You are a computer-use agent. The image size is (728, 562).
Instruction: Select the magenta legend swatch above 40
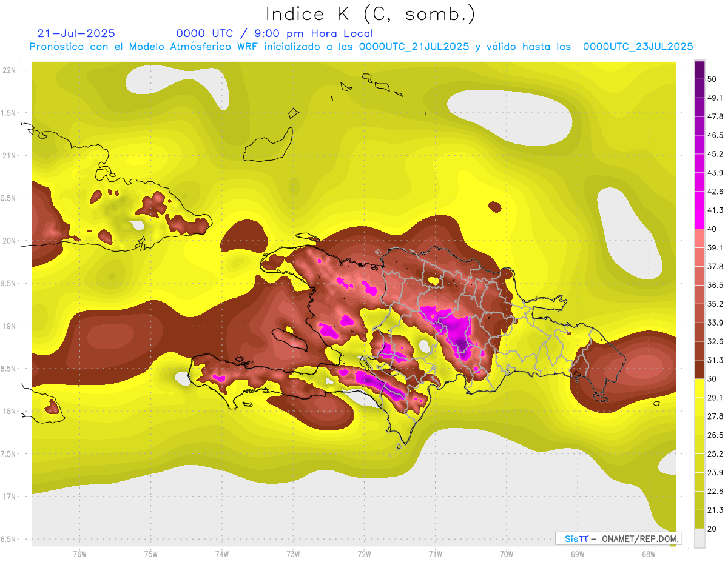(x=699, y=219)
